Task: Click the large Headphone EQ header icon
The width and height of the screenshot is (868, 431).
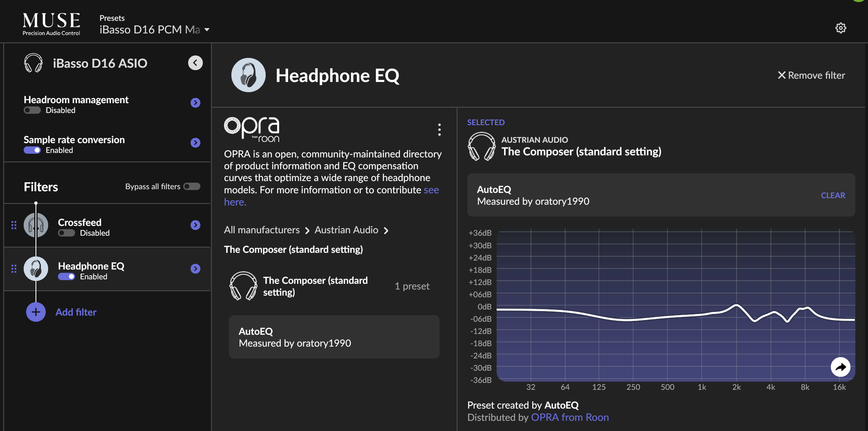Action: (248, 75)
